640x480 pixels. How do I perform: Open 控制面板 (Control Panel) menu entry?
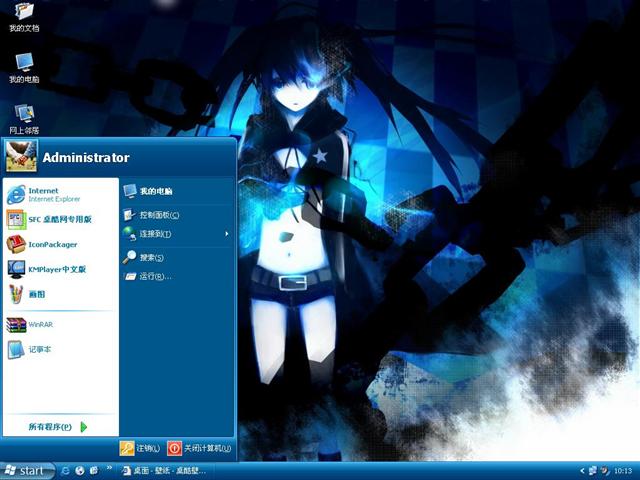[158, 215]
